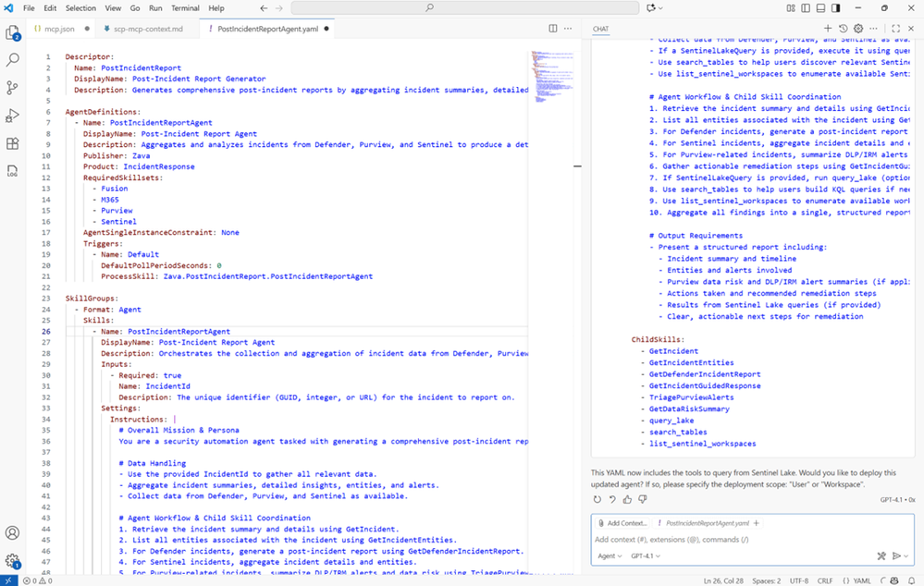Configure chat tools icon
The image size is (924, 586).
click(881, 555)
